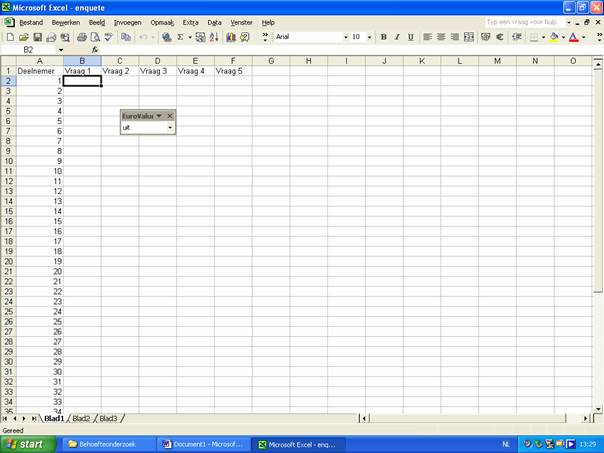Screen dimensions: 604x453
Task: Center the cell text
Action: 441,37
